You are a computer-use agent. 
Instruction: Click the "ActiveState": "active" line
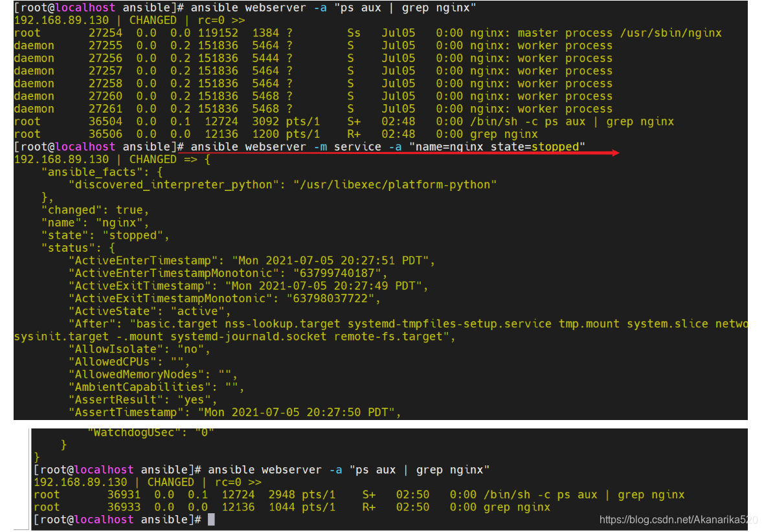tap(150, 312)
